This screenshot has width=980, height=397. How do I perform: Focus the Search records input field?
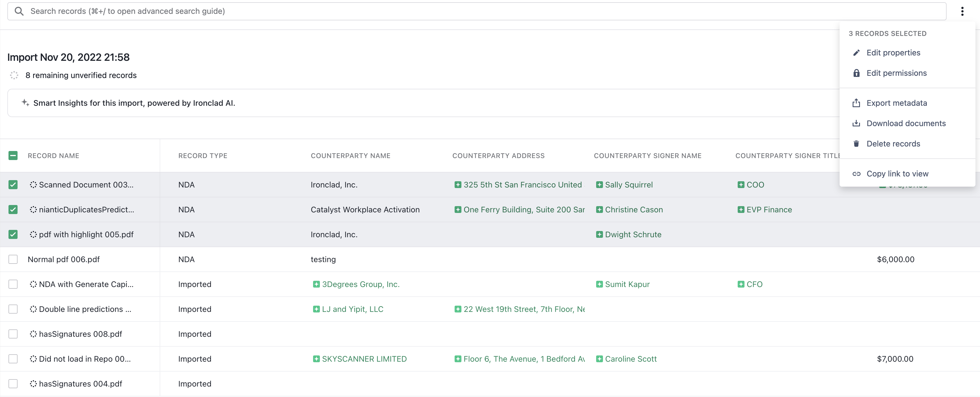(x=477, y=11)
